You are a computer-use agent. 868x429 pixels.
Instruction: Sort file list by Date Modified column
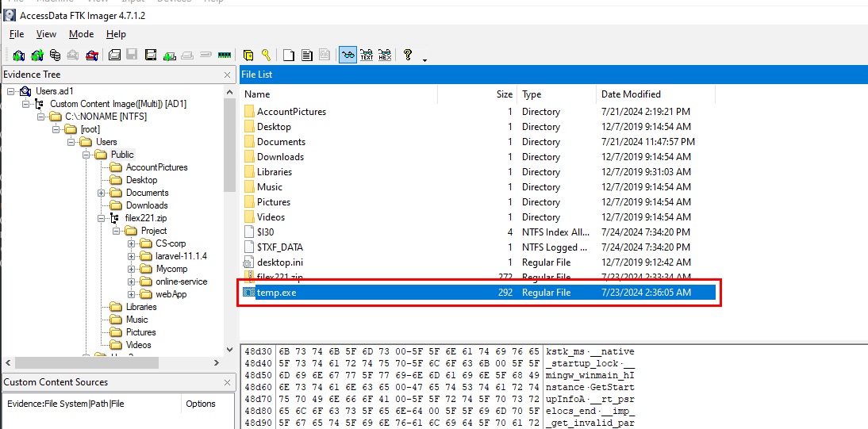631,94
